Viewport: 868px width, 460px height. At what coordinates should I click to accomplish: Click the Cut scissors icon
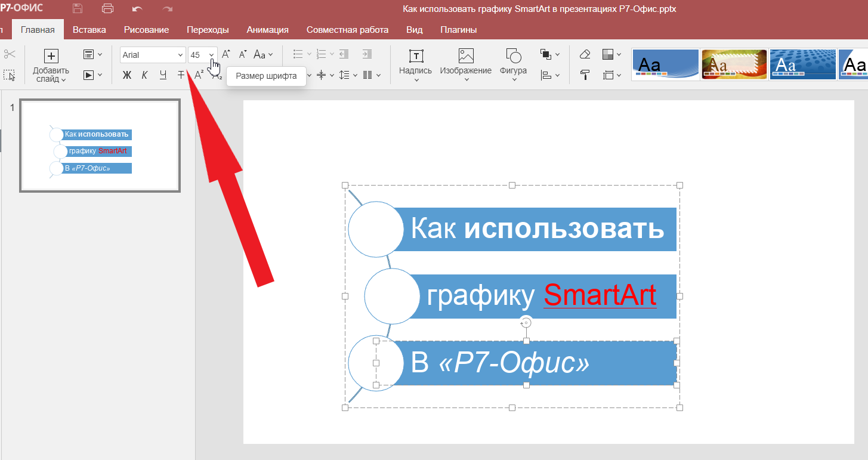[x=9, y=54]
